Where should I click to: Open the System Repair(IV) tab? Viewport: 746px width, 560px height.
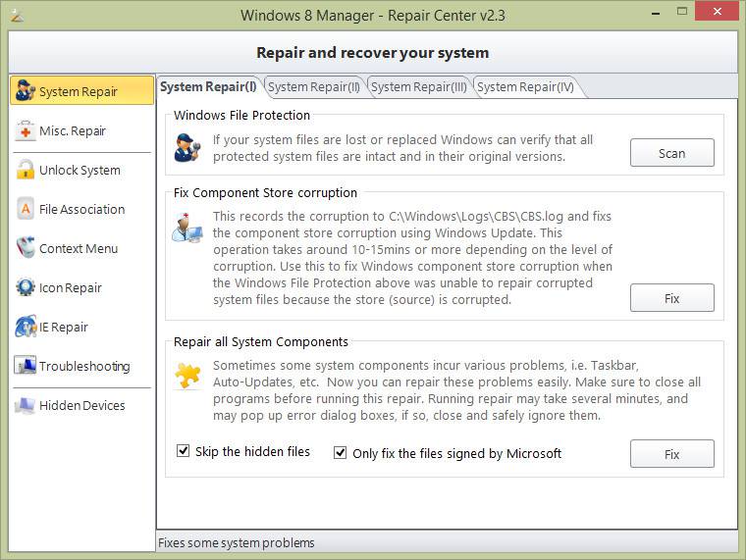(x=526, y=87)
